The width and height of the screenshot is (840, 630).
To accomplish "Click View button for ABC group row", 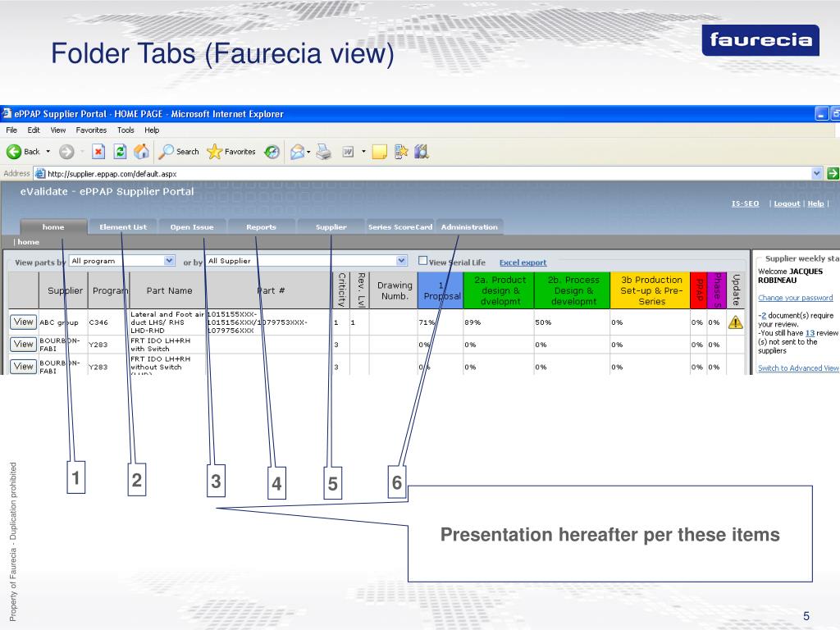I will click(23, 322).
